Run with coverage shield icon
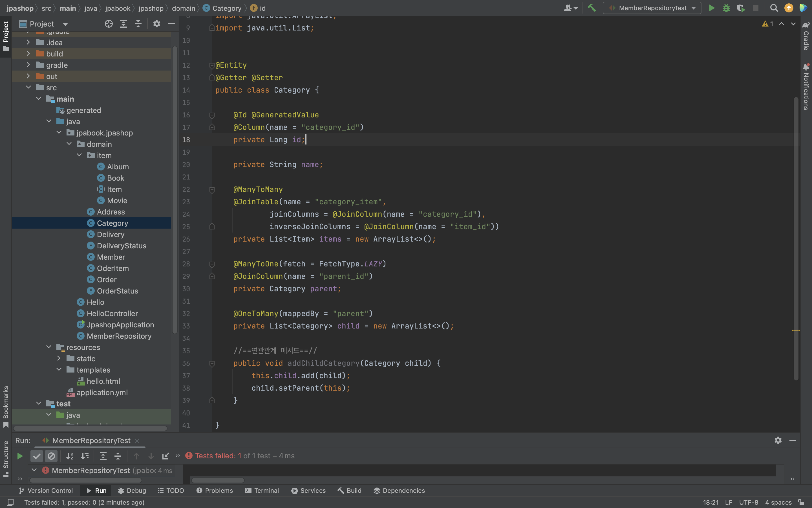The width and height of the screenshot is (812, 508). [x=741, y=8]
